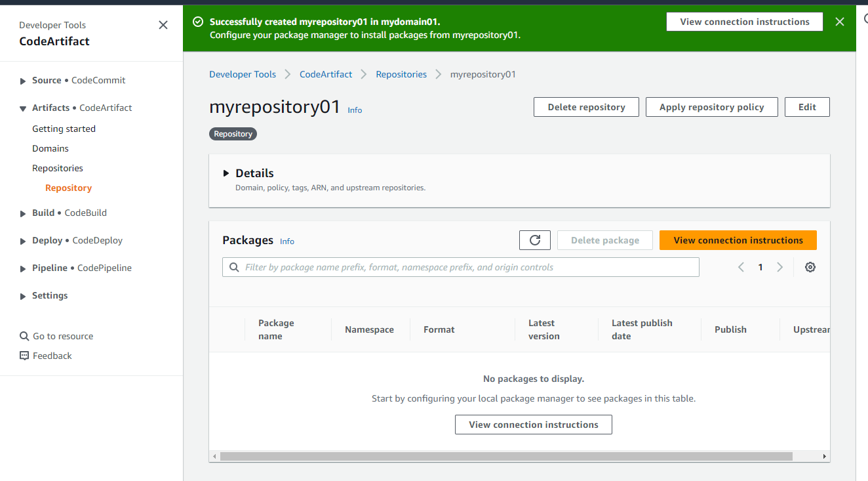Click the Go to resource search icon

click(24, 336)
